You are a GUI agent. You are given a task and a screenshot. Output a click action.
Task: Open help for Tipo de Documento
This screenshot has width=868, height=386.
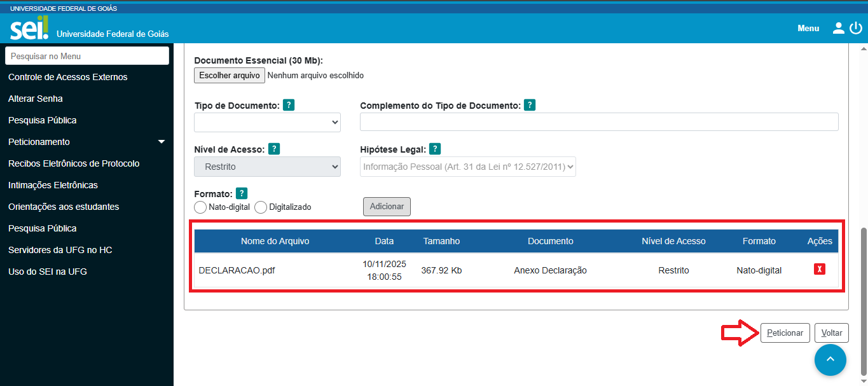pyautogui.click(x=289, y=106)
